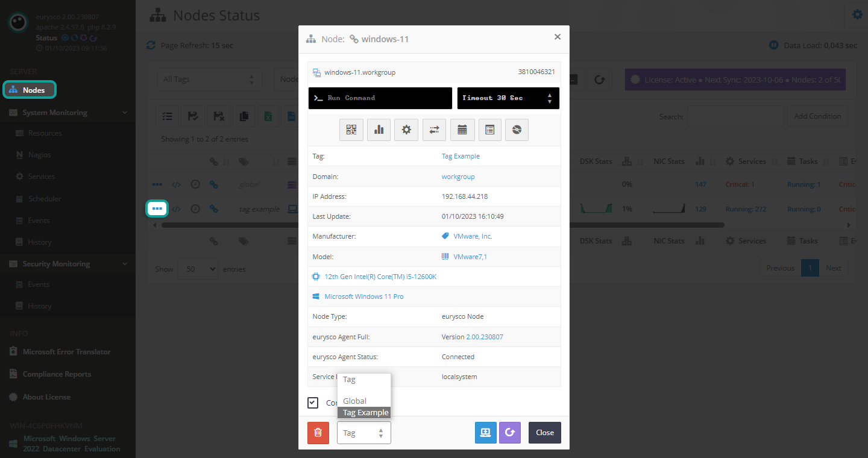Click windows-11.workgroup hostname text
The width and height of the screenshot is (868, 458).
[360, 72]
